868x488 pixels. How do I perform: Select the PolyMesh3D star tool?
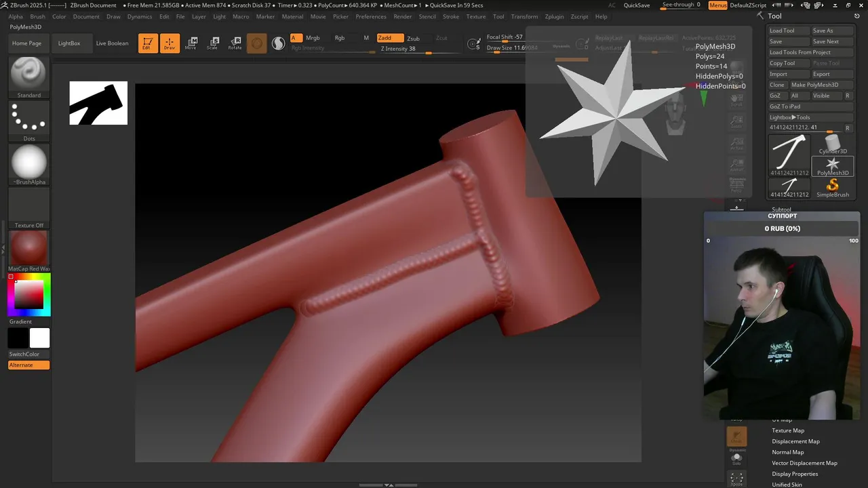click(x=833, y=166)
